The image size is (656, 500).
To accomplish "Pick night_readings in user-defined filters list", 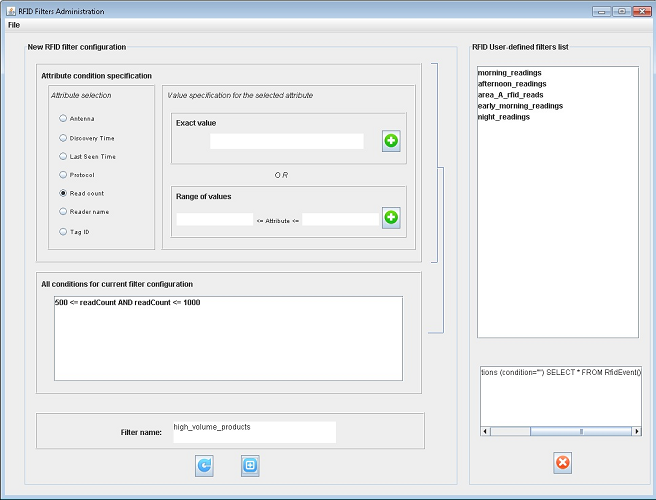I will 504,117.
